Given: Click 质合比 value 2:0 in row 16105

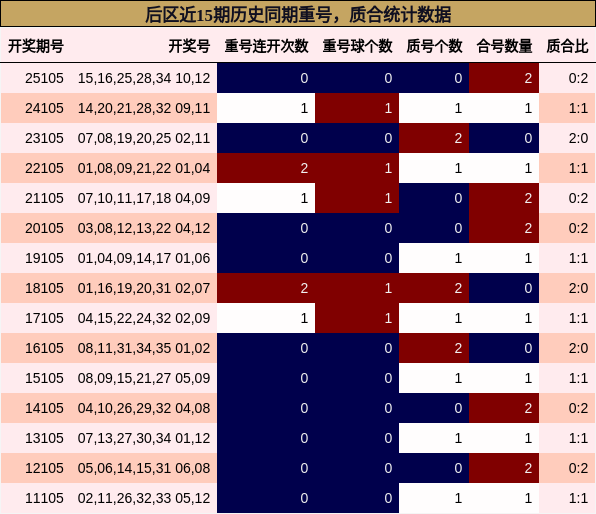Looking at the screenshot, I should coord(578,348).
